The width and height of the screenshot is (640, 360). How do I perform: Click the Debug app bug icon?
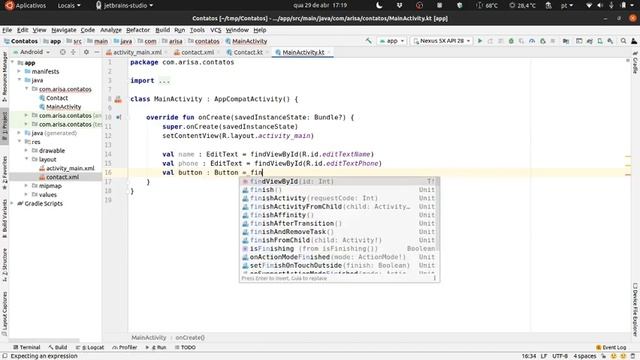pos(511,41)
